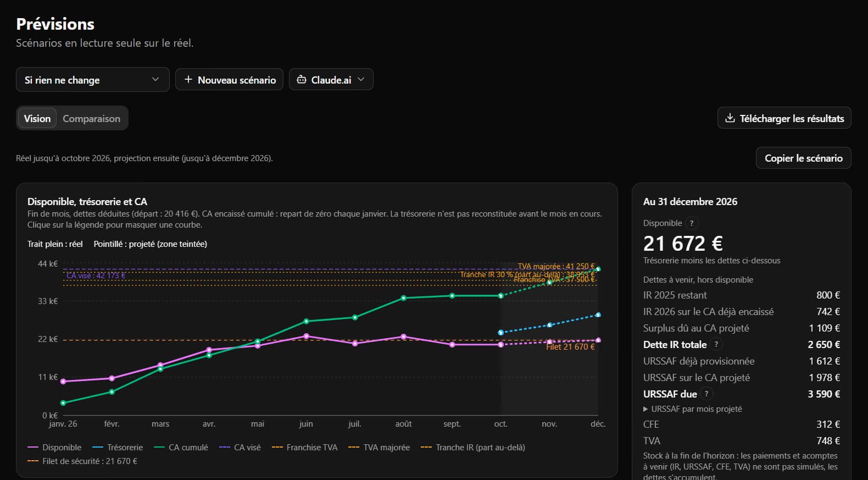The image size is (868, 480).
Task: Toggle the Disponible curve in the legend
Action: (x=54, y=448)
